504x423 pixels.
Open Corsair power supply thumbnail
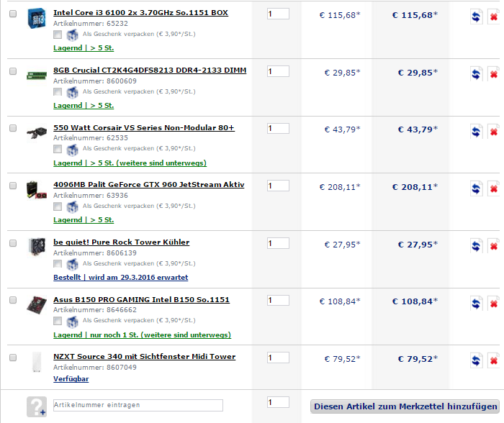(x=36, y=132)
